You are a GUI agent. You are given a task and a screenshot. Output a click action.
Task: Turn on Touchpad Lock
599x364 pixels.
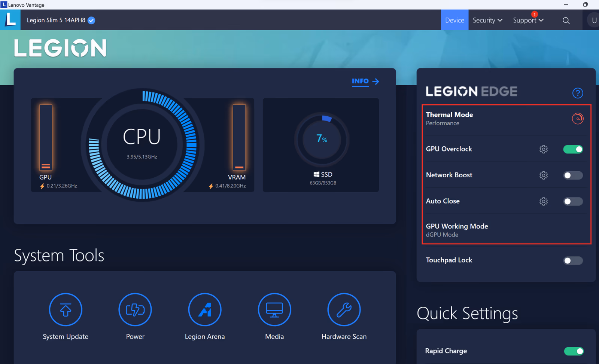573,261
